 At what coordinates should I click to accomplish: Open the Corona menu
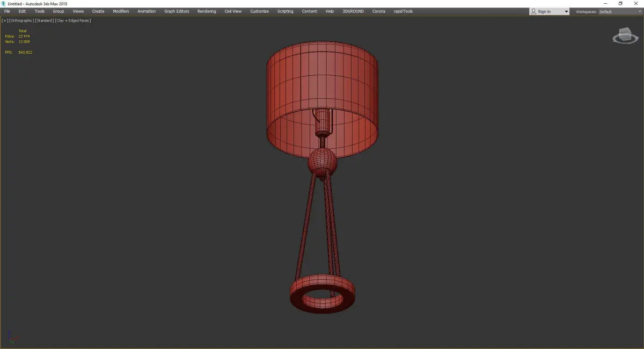pyautogui.click(x=379, y=11)
